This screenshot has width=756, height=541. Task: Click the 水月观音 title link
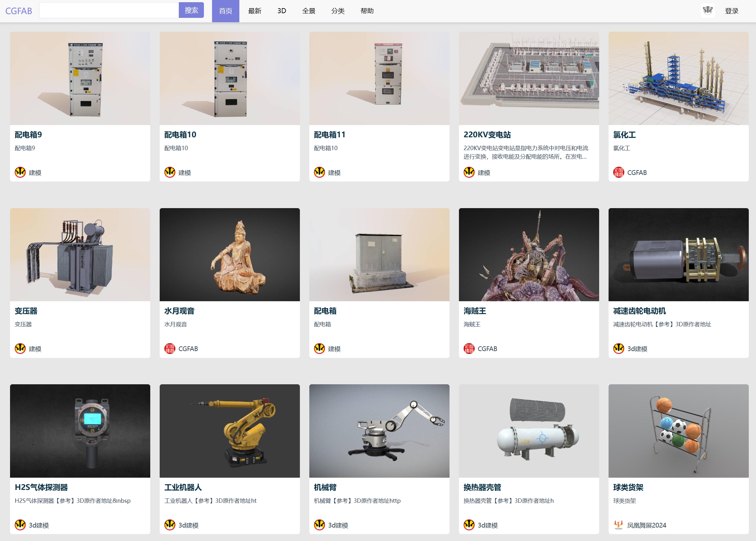pyautogui.click(x=179, y=311)
